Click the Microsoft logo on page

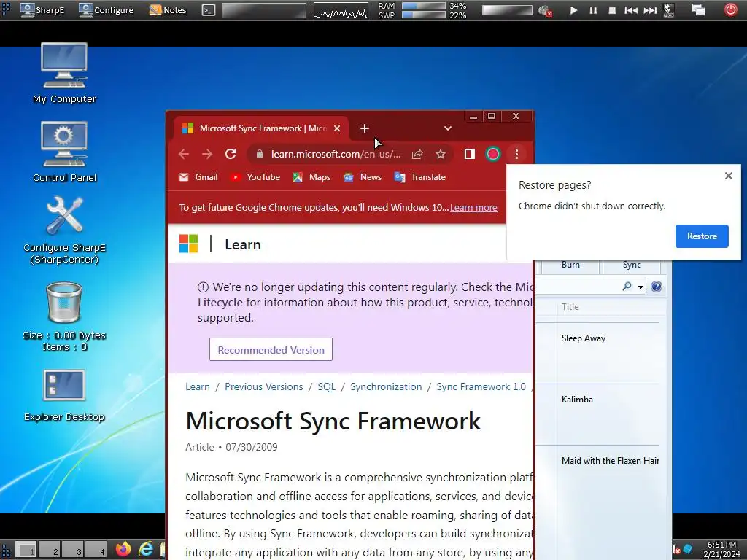189,244
